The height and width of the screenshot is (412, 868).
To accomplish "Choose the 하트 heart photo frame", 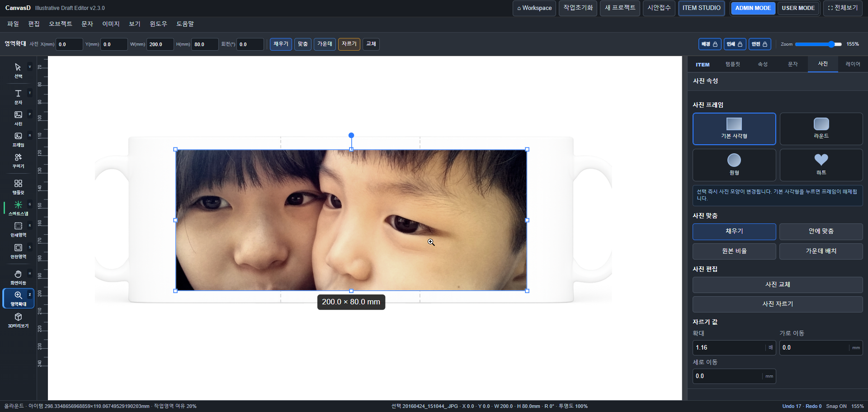I will point(821,165).
